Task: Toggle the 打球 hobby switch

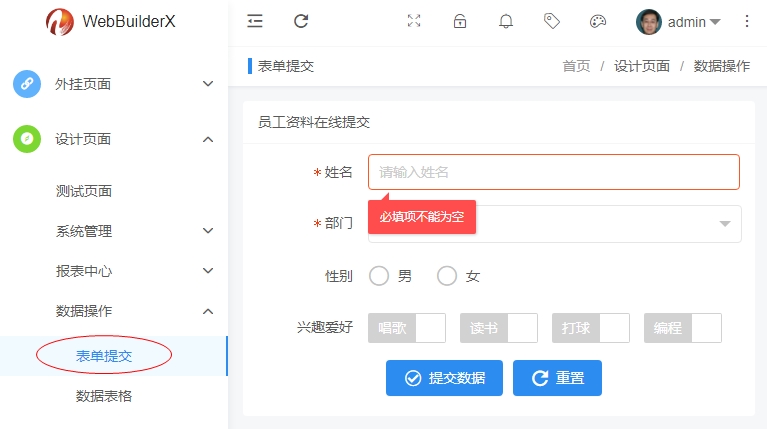Action: pyautogui.click(x=591, y=328)
